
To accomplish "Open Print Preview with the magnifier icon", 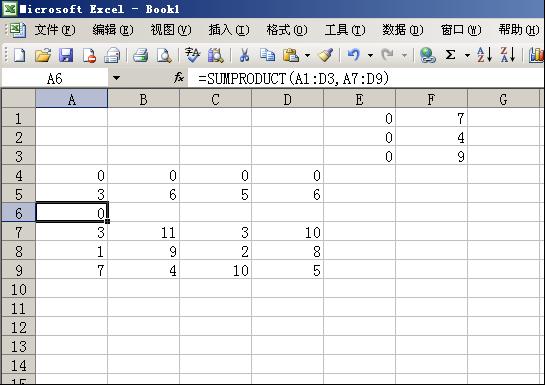I will tap(164, 55).
